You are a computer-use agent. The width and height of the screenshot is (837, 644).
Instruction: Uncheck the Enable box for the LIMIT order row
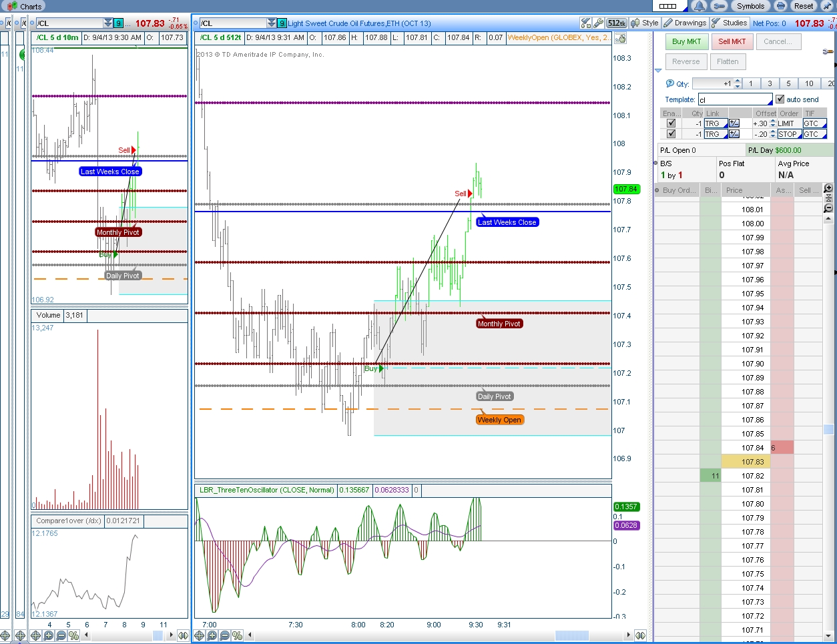(x=671, y=123)
